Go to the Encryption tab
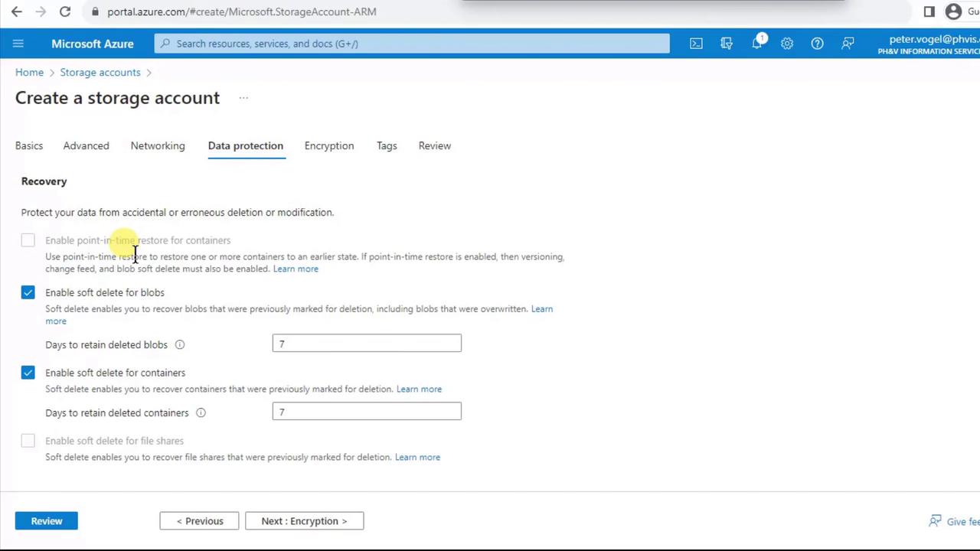 point(329,145)
